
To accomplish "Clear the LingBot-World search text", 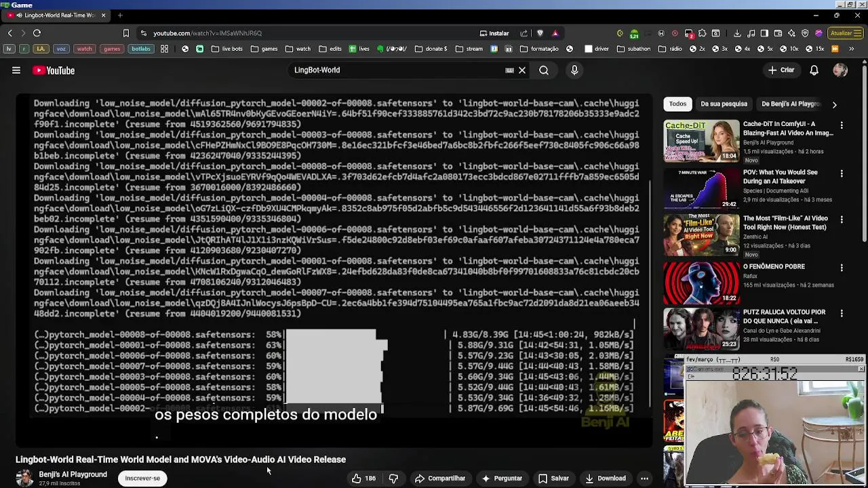I will [x=522, y=70].
